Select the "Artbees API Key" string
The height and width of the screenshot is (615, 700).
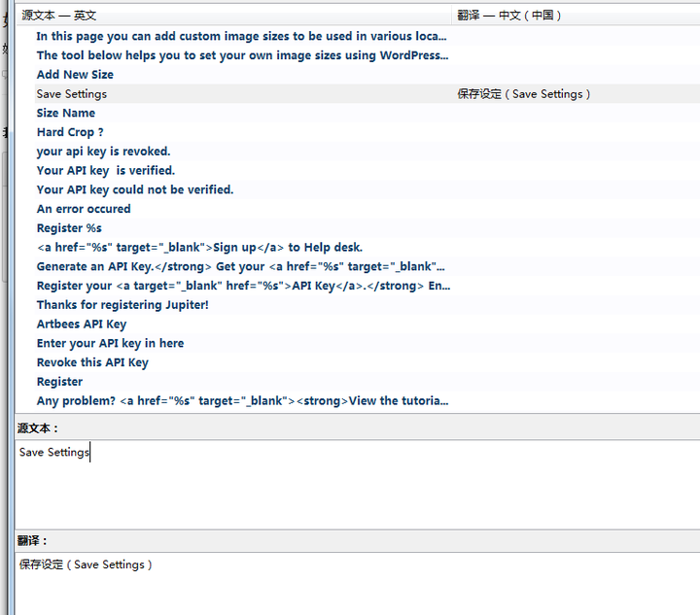point(82,325)
